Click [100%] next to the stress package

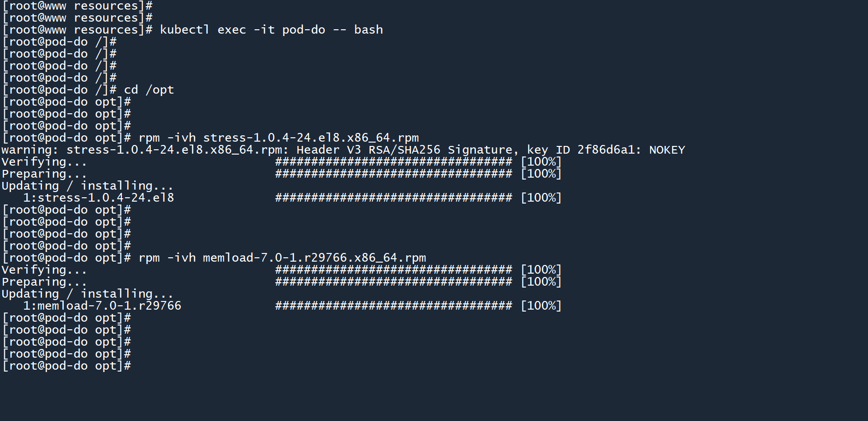click(541, 198)
